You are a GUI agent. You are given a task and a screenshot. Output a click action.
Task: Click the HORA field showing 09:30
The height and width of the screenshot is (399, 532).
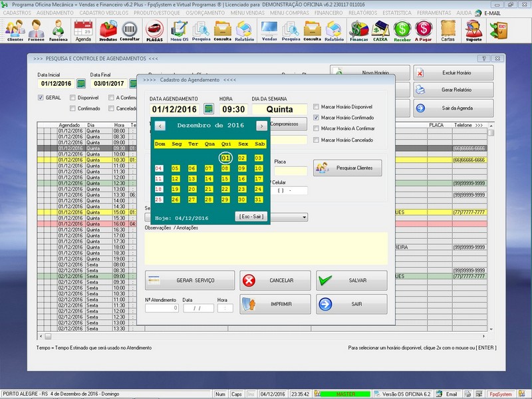click(x=233, y=109)
